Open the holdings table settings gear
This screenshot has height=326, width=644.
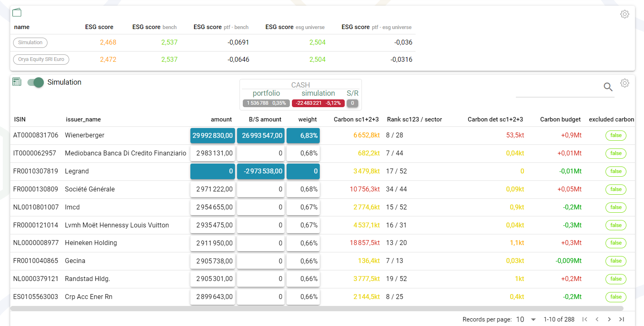point(624,83)
